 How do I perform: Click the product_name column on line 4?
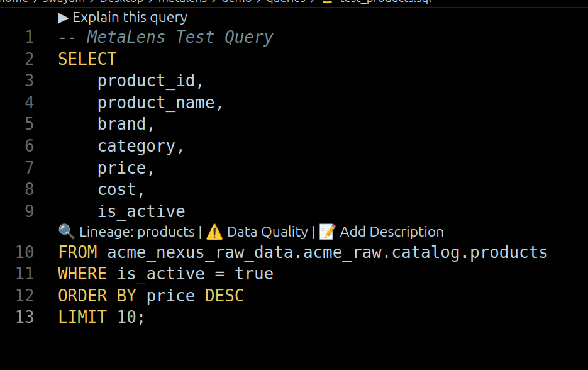coord(156,102)
